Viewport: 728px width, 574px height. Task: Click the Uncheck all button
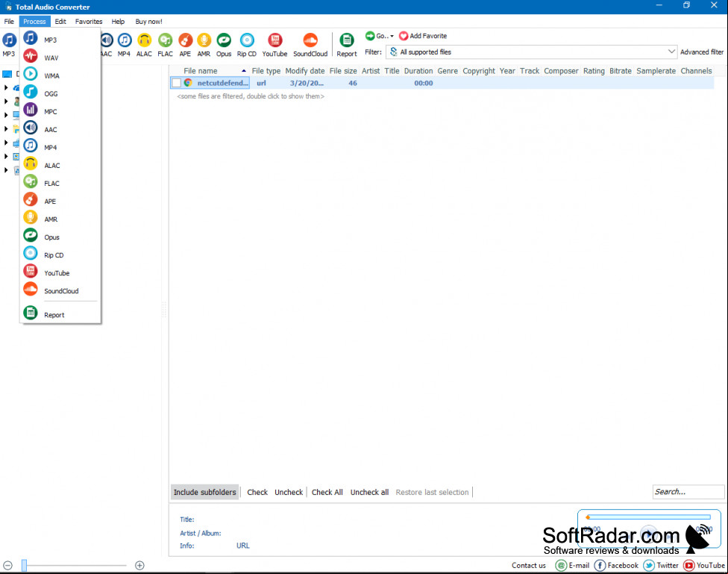(x=369, y=492)
